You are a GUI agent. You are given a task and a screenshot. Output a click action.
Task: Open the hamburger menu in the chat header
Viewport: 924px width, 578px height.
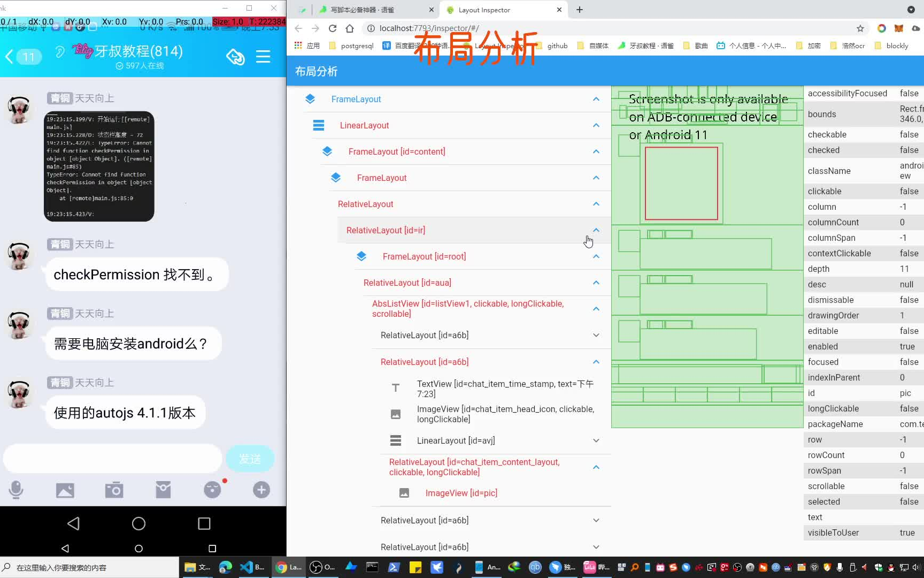(263, 56)
